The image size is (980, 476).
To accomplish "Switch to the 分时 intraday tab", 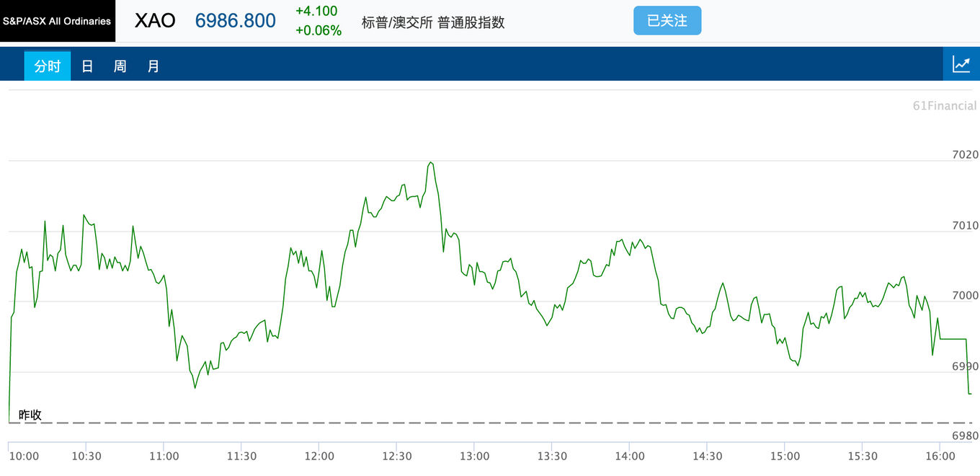I will click(x=48, y=66).
